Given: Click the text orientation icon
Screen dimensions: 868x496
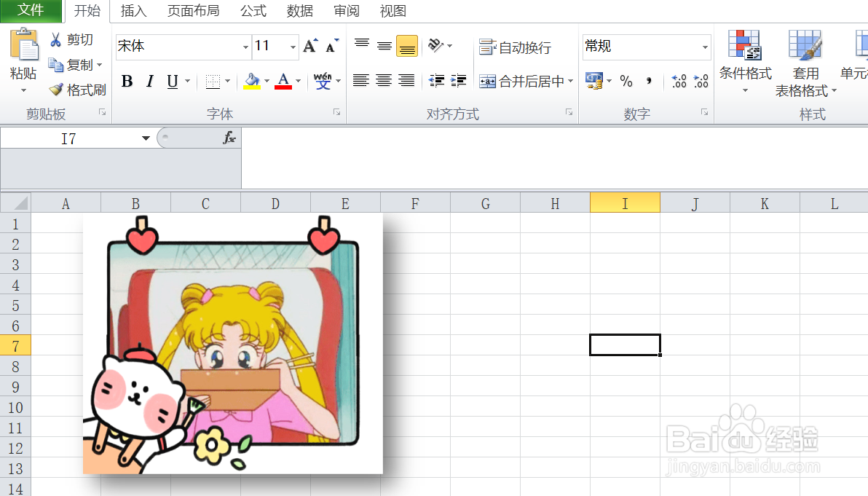Looking at the screenshot, I should coord(435,45).
